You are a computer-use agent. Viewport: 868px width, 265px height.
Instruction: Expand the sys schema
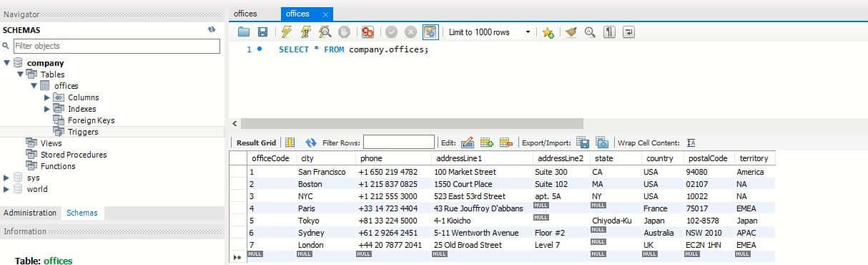pos(6,178)
